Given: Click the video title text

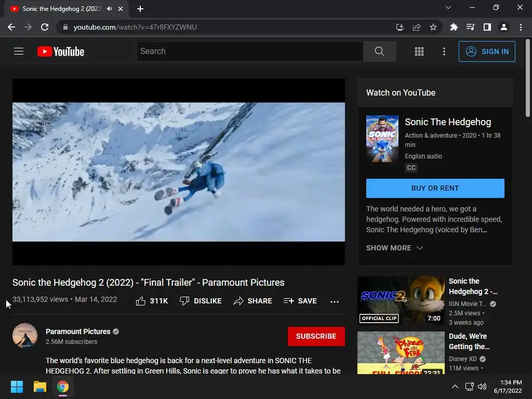Looking at the screenshot, I should coord(148,283).
